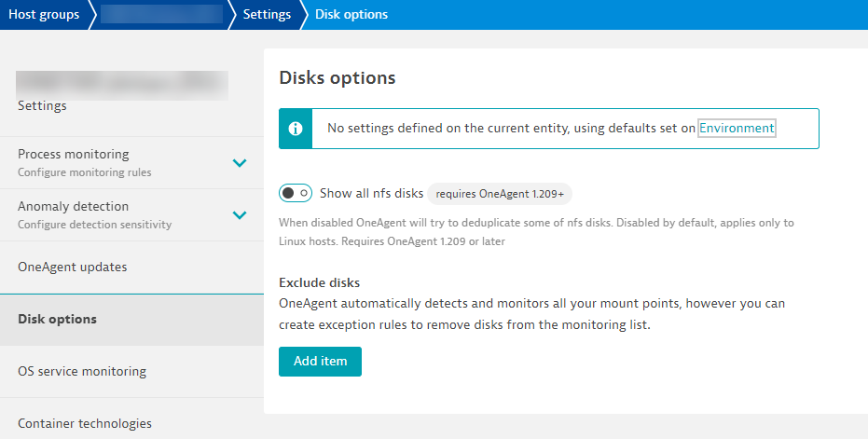Image resolution: width=868 pixels, height=439 pixels.
Task: Click the requires OneAgent 1.209+ tag
Action: coord(500,194)
